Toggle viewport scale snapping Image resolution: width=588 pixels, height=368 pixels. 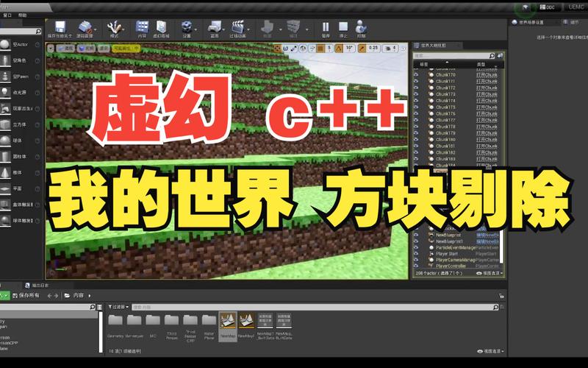click(x=362, y=49)
